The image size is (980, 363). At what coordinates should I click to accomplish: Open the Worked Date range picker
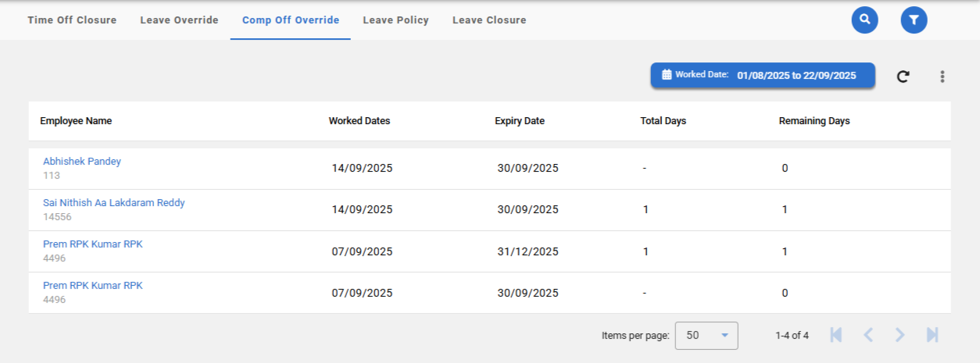click(x=762, y=76)
